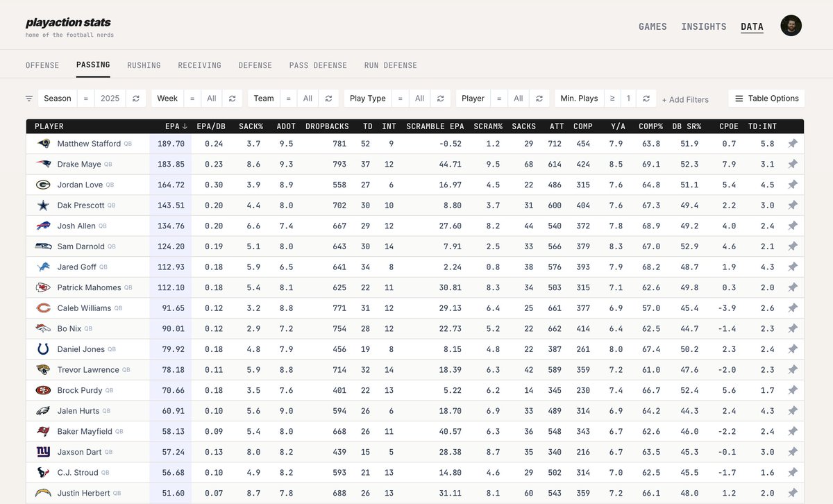Pin the Dak Prescott row
This screenshot has width=833, height=504.
pyautogui.click(x=793, y=205)
